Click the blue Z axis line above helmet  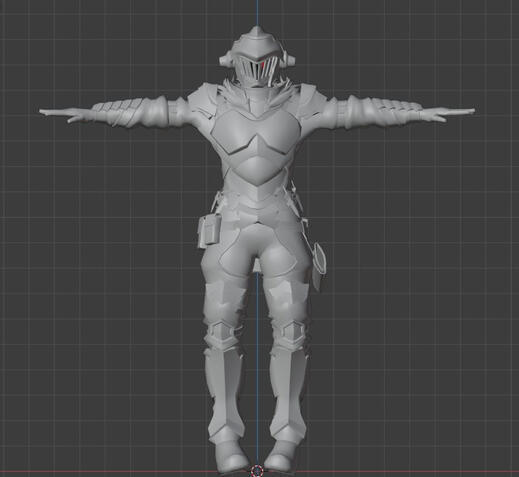pyautogui.click(x=257, y=13)
